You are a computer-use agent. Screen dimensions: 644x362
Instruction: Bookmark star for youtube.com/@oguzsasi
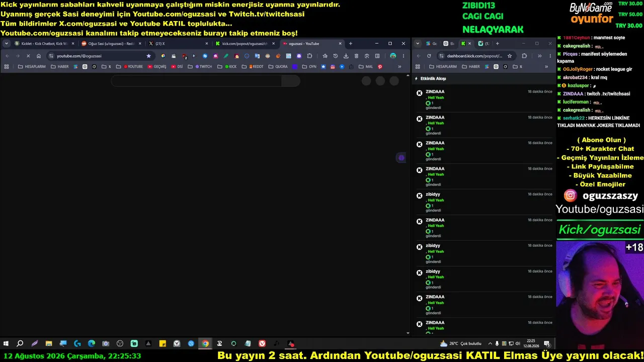(x=148, y=56)
